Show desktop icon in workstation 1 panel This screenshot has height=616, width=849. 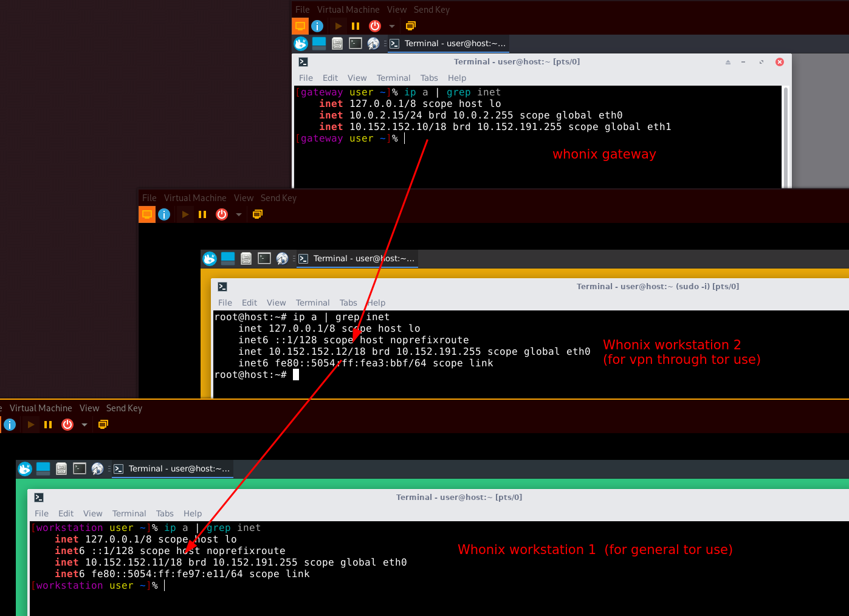pyautogui.click(x=43, y=469)
